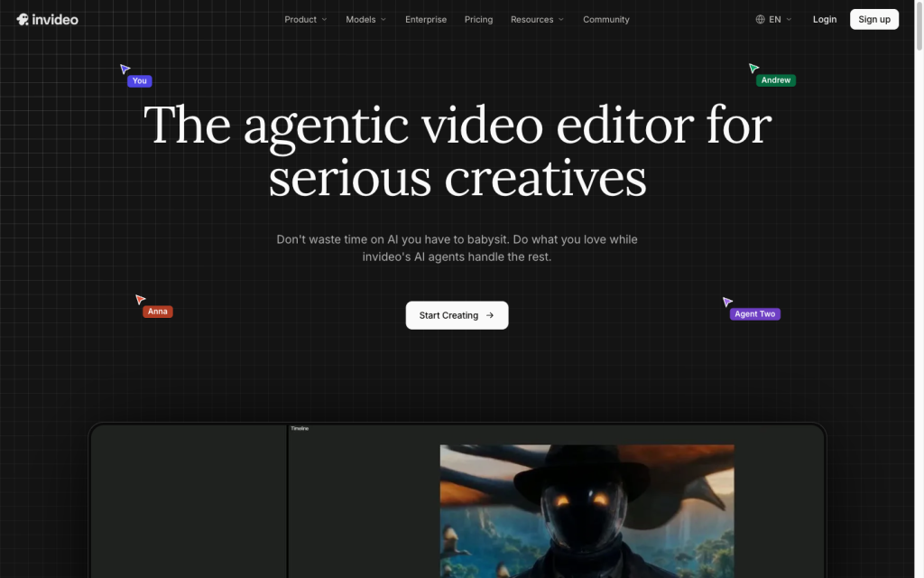
Task: Click the masked figure video preview
Action: 587,511
